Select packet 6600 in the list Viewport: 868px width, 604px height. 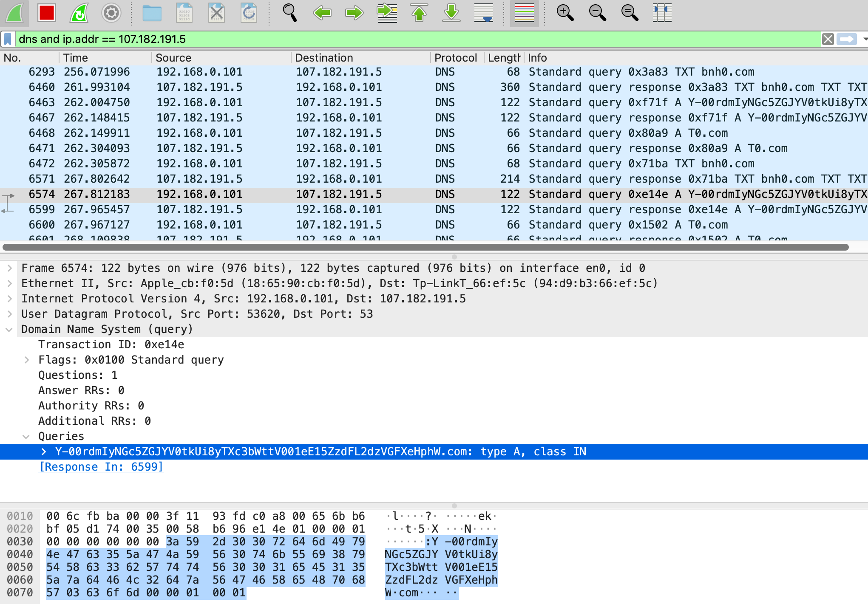(434, 225)
